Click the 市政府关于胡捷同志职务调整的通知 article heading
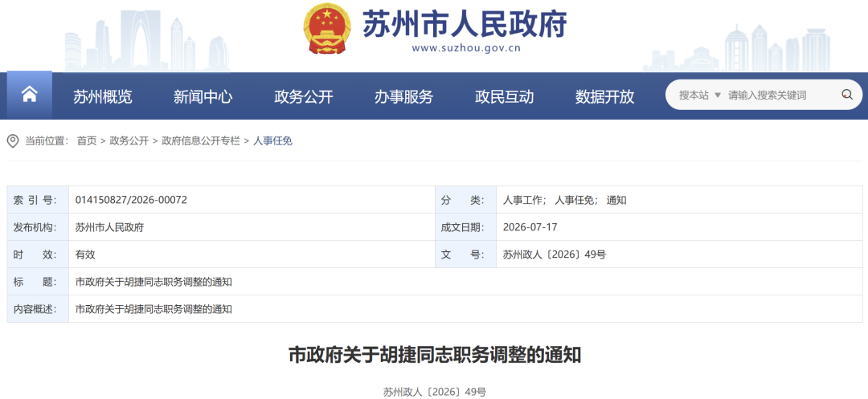The width and height of the screenshot is (868, 399). 435,355
